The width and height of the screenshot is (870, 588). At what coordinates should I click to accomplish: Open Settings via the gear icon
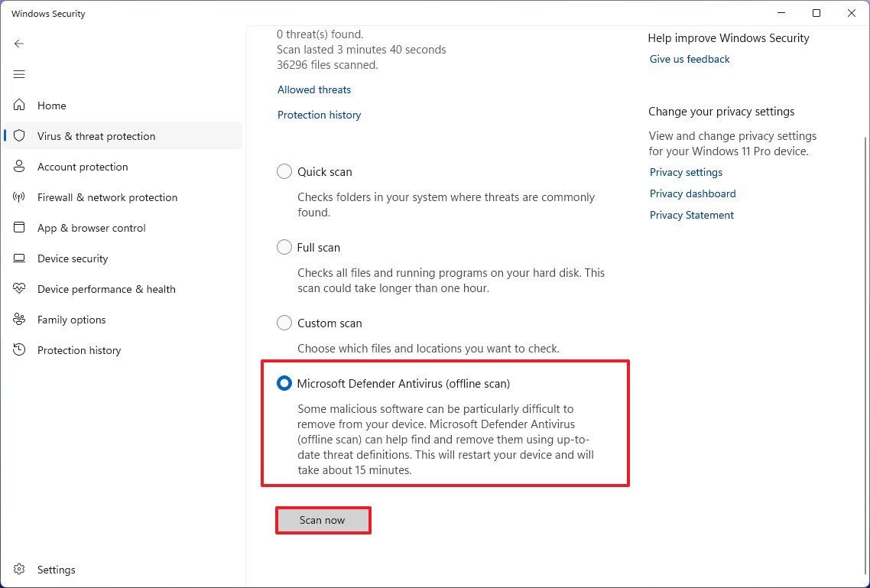point(18,569)
